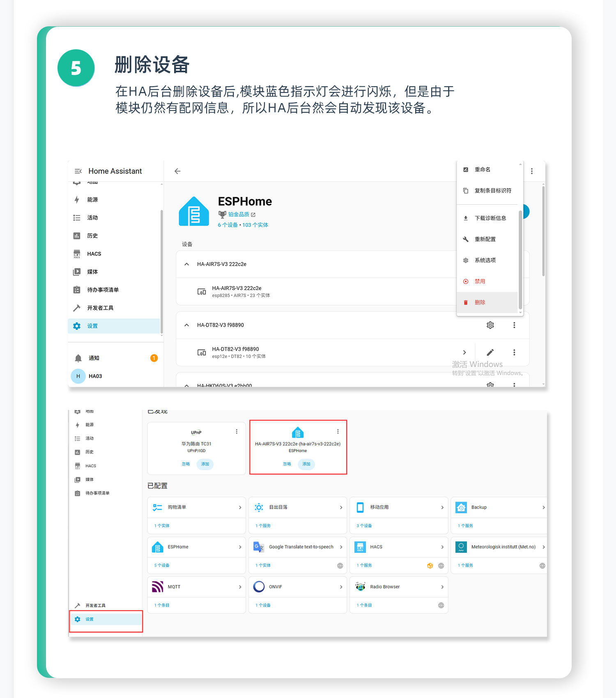Click the globe icon on Google Translate card
The height and width of the screenshot is (698, 616).
[340, 566]
